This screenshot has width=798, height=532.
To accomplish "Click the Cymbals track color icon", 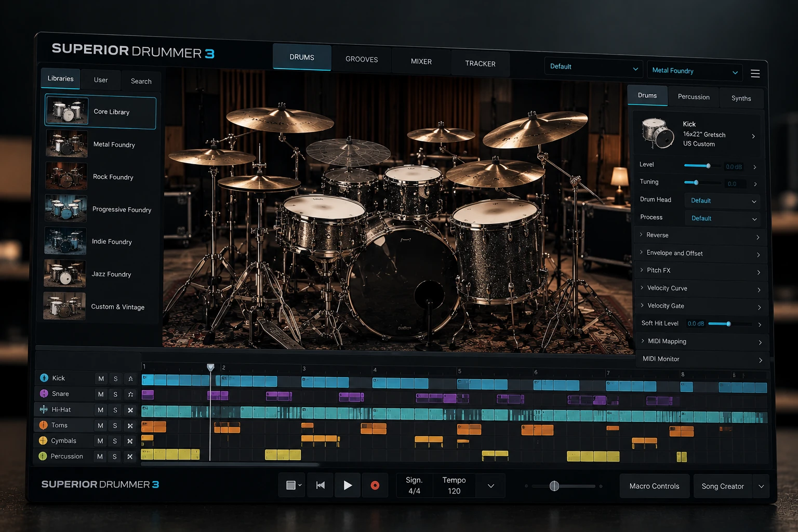I will point(43,441).
